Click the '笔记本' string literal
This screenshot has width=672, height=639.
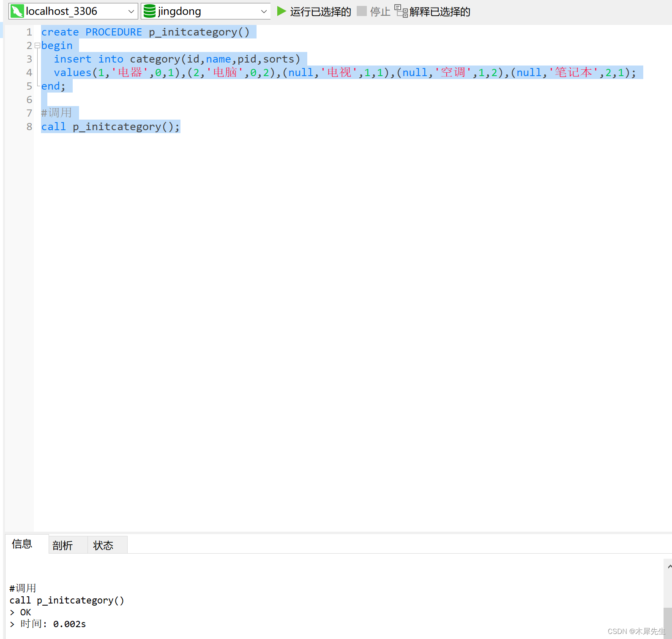click(x=574, y=73)
